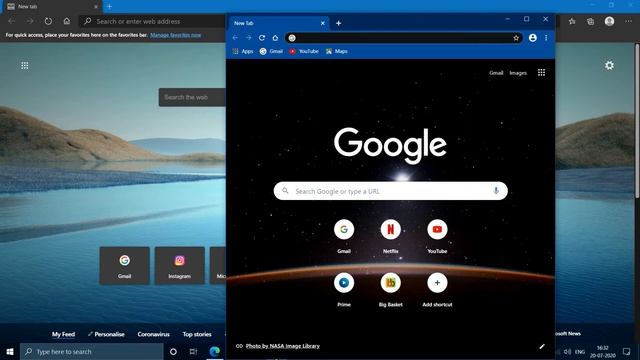Open Task View on the taskbar
This screenshot has height=360, width=640.
point(193,352)
